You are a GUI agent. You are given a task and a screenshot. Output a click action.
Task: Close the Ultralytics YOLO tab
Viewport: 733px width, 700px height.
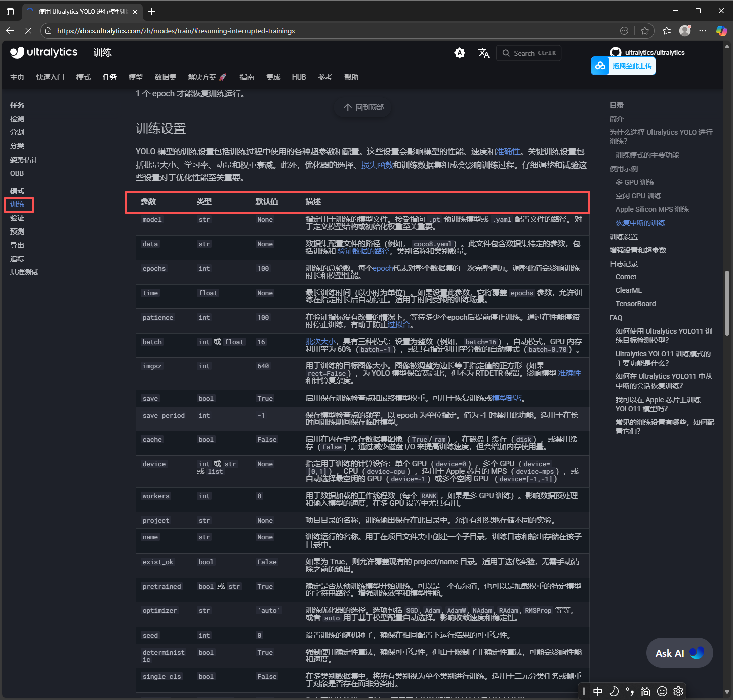tap(135, 12)
